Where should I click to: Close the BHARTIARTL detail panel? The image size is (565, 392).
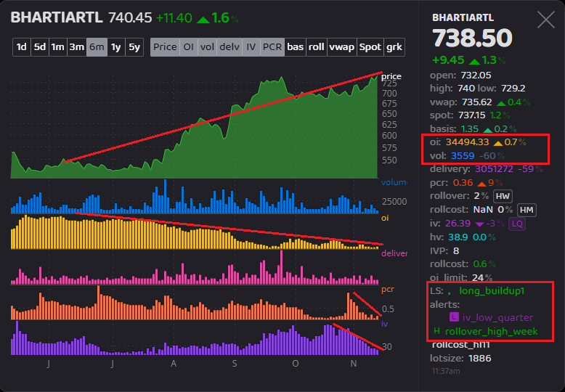[546, 20]
